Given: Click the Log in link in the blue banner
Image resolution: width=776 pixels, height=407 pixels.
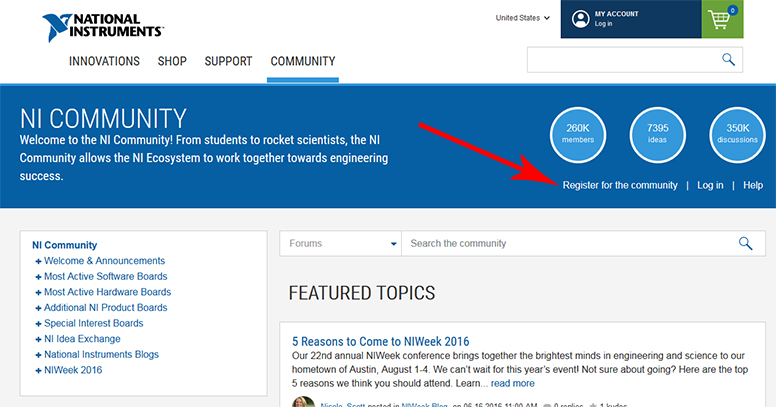Looking at the screenshot, I should pyautogui.click(x=710, y=185).
